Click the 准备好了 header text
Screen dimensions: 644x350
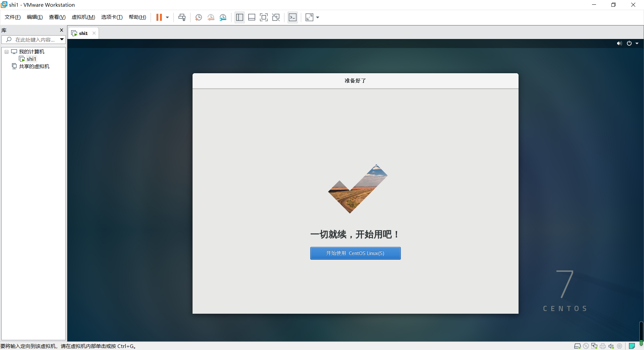(x=355, y=81)
